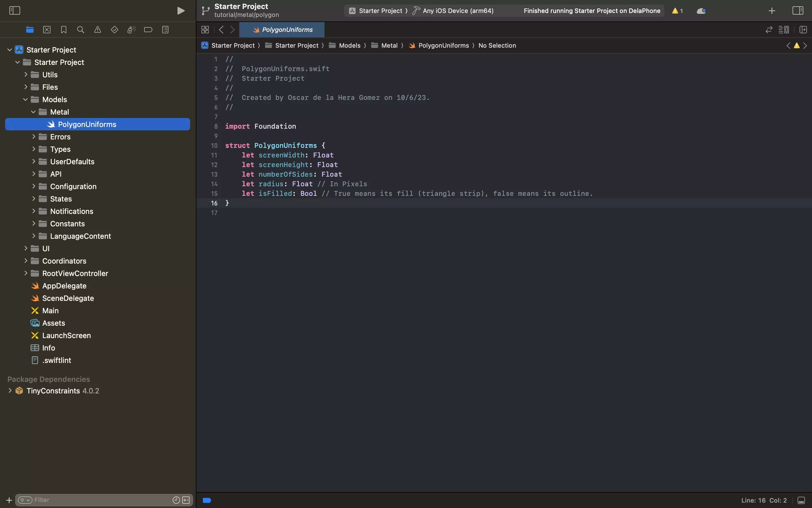Screen dimensions: 812x508
Task: Expand the Errors folder
Action: 33,137
